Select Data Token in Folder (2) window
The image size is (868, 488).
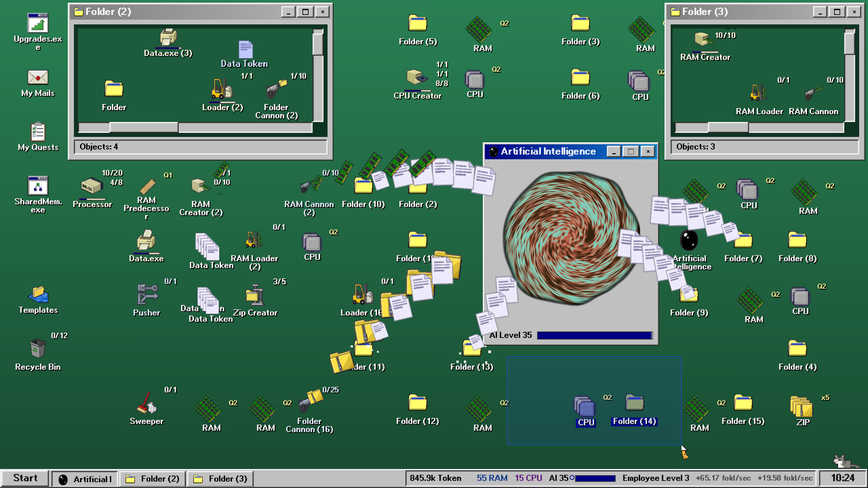[x=245, y=49]
